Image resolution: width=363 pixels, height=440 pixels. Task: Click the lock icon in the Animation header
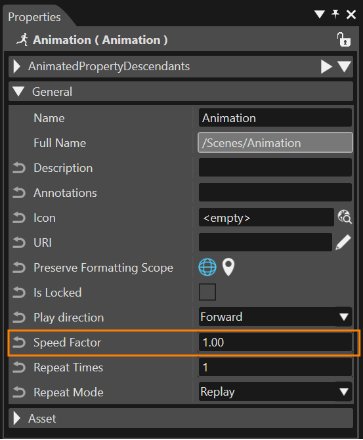tap(343, 40)
